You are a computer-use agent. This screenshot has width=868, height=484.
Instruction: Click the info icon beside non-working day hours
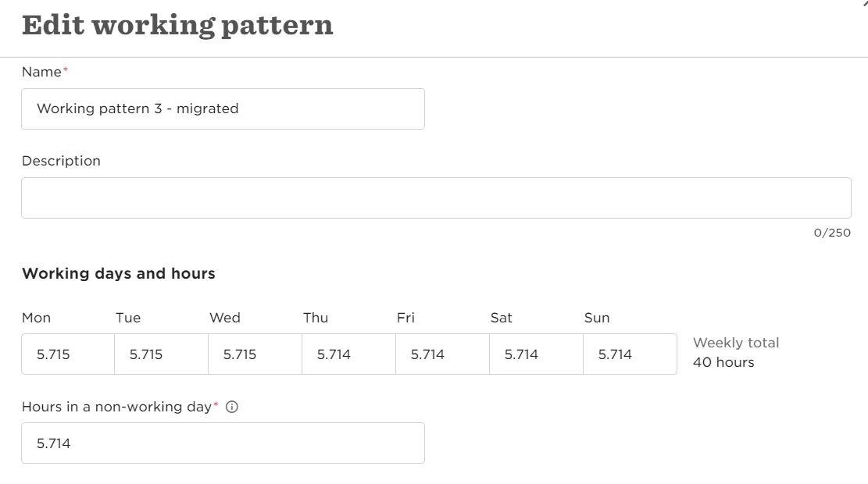pos(232,407)
